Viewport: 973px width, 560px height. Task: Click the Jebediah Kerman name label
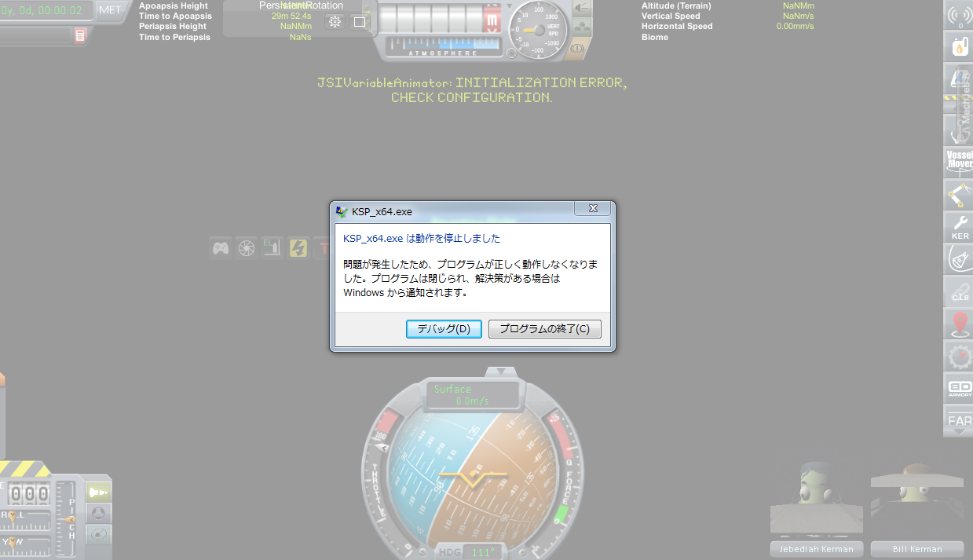point(817,549)
